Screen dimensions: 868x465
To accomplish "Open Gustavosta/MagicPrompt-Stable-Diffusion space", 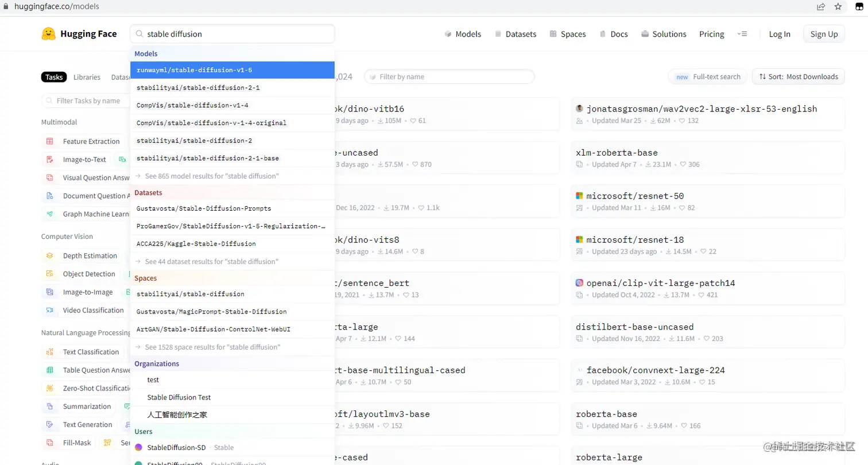I will coord(232,311).
